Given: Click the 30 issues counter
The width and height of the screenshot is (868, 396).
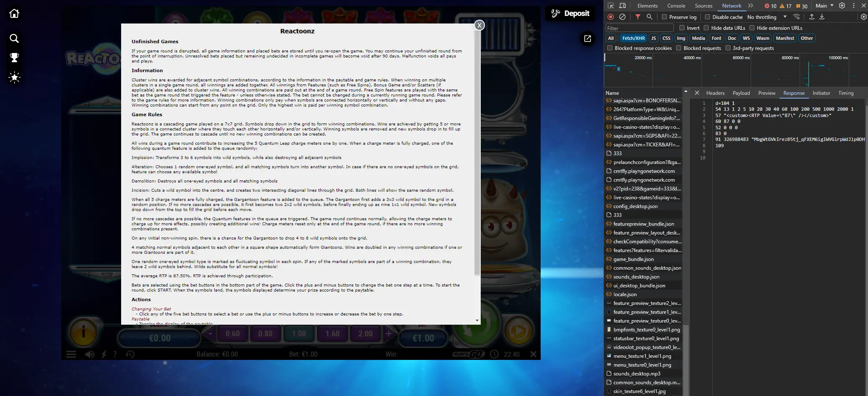Looking at the screenshot, I should [x=801, y=6].
